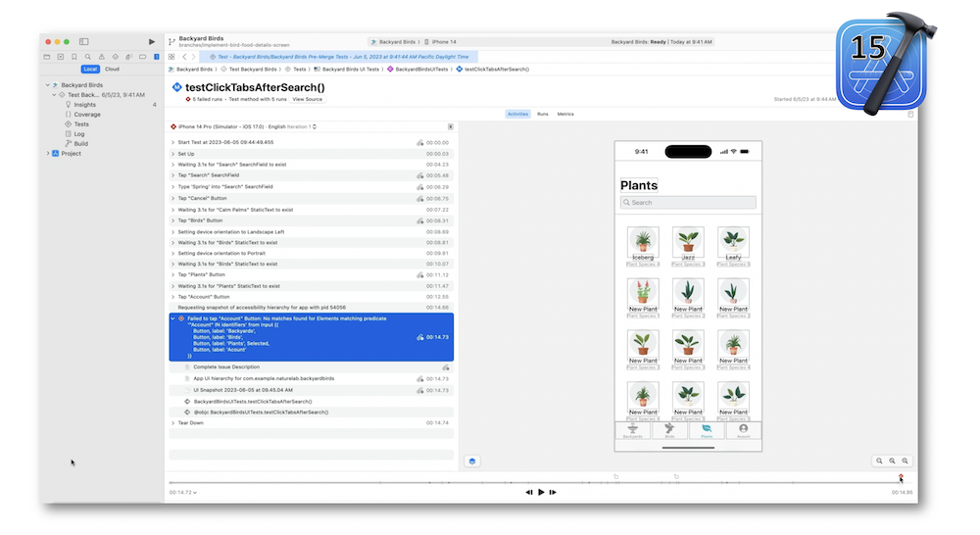Open the 3D view hierarchy cube button

(x=472, y=462)
